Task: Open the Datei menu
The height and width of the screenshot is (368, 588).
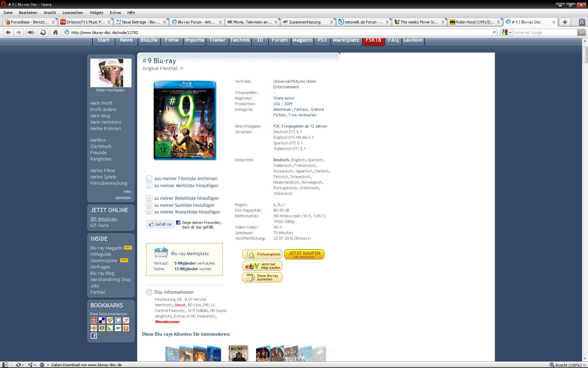Action: point(8,13)
